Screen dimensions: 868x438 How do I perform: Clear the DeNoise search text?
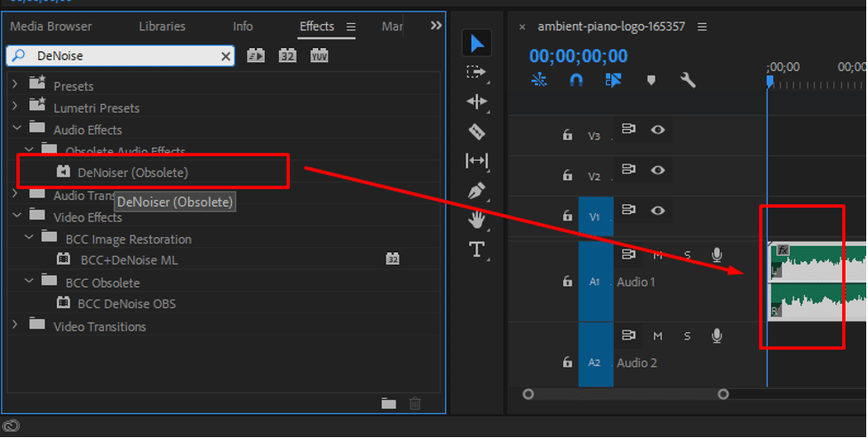(x=227, y=56)
